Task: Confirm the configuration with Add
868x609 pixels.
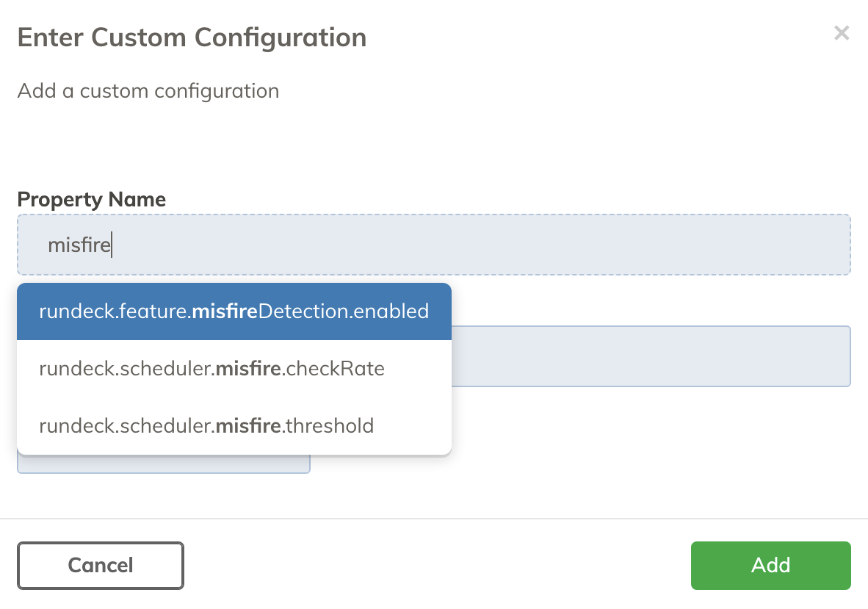Action: click(x=770, y=565)
